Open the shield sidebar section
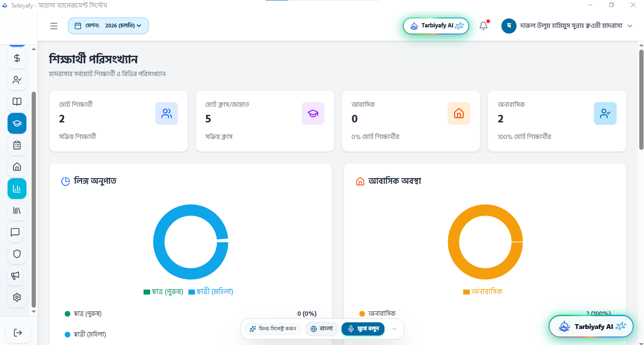The height and width of the screenshot is (345, 644). (17, 254)
